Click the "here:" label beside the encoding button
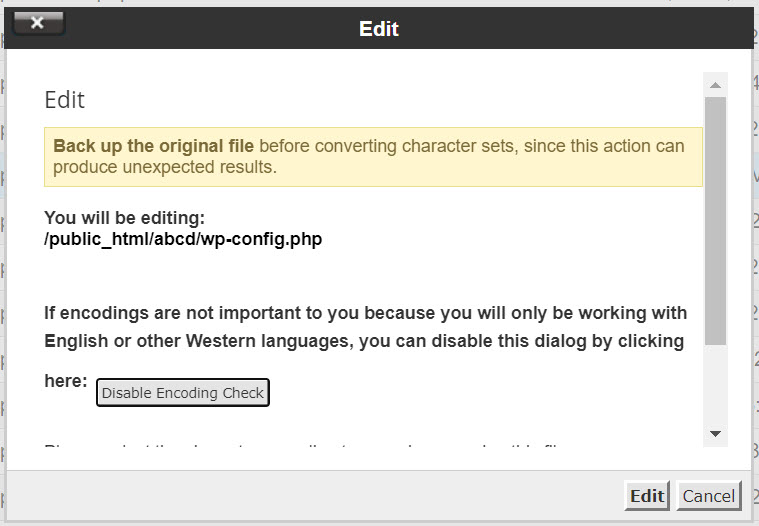 point(66,381)
